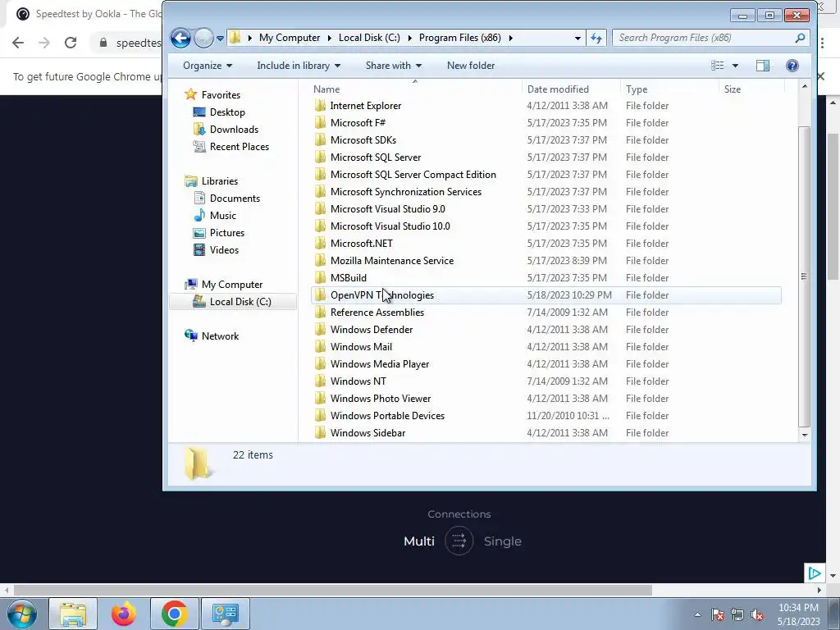Open the address bar previous locations dropdown
The height and width of the screenshot is (630, 840).
point(577,38)
